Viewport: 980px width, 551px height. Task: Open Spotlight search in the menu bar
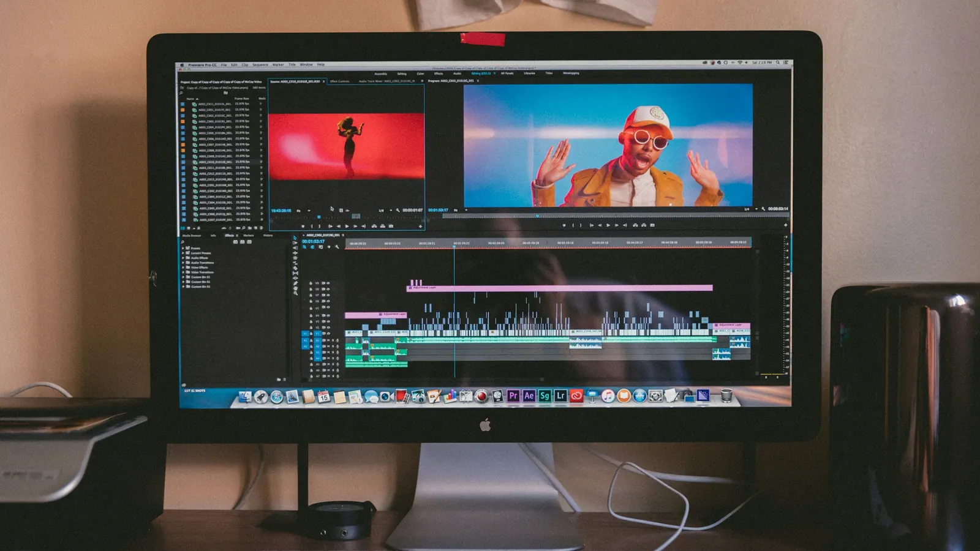click(x=778, y=62)
